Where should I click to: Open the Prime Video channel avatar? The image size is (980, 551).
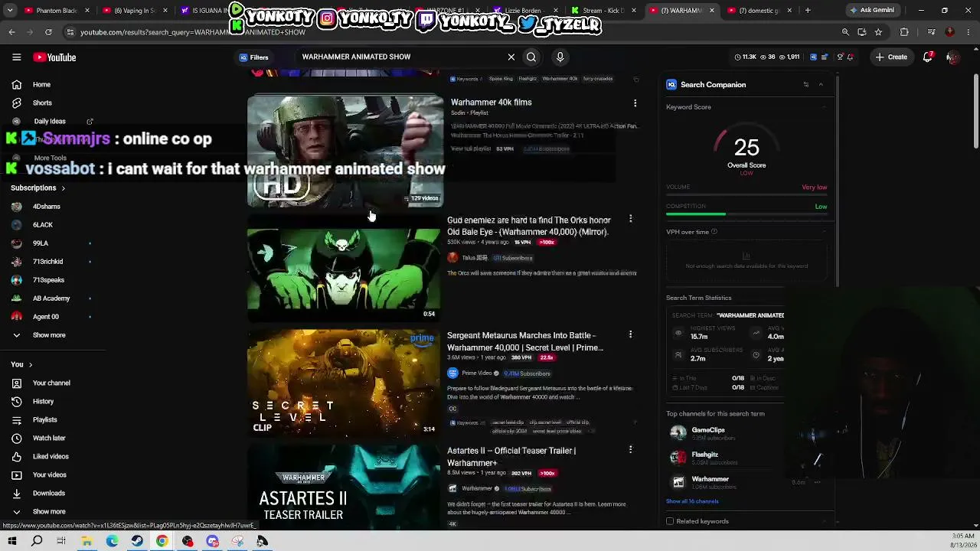[452, 373]
